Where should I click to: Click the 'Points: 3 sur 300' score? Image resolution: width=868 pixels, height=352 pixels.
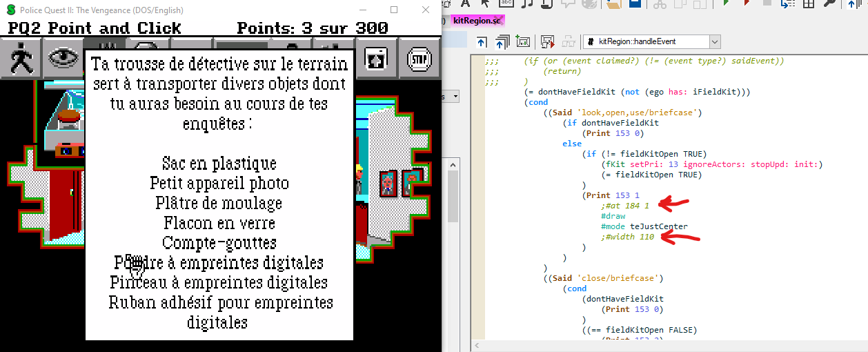313,28
